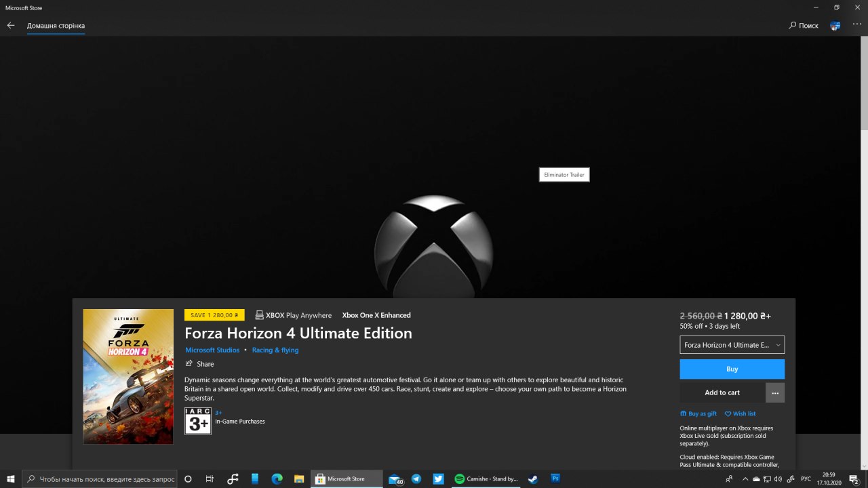Click the Windows taskbar search box
The width and height of the screenshot is (868, 488).
100,479
